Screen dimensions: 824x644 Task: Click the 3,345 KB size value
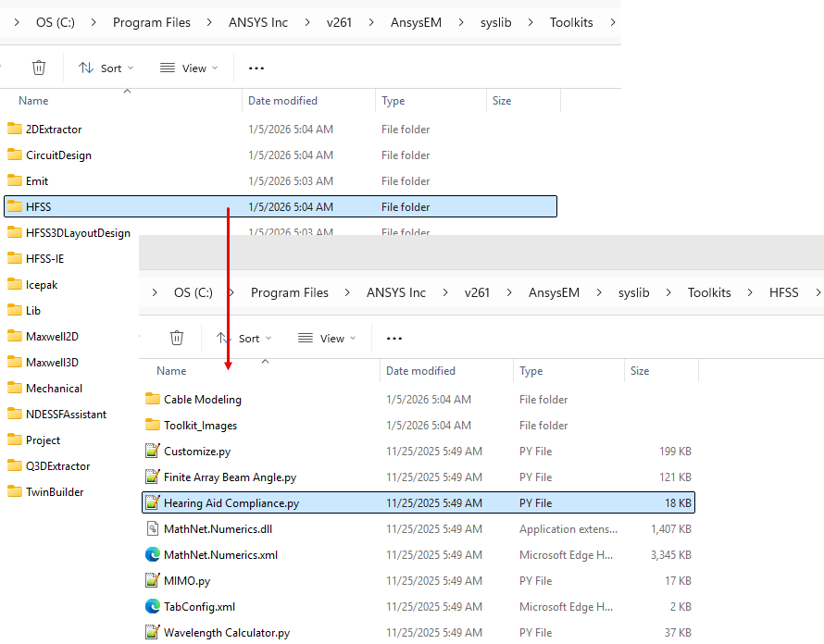pos(671,554)
